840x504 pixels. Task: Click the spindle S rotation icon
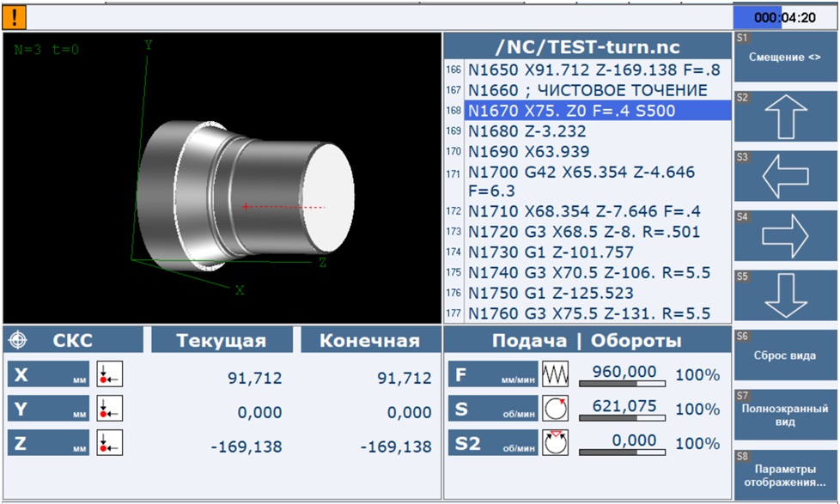(x=556, y=409)
